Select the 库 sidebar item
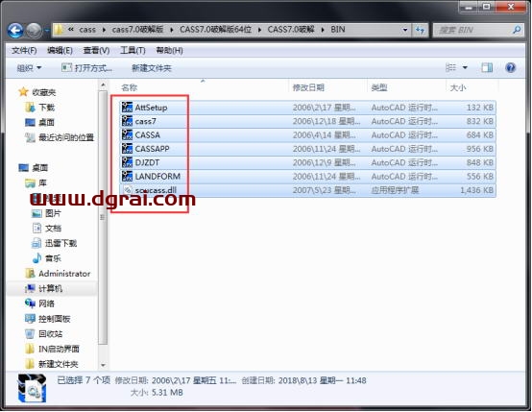This screenshot has width=532, height=412. (x=36, y=182)
